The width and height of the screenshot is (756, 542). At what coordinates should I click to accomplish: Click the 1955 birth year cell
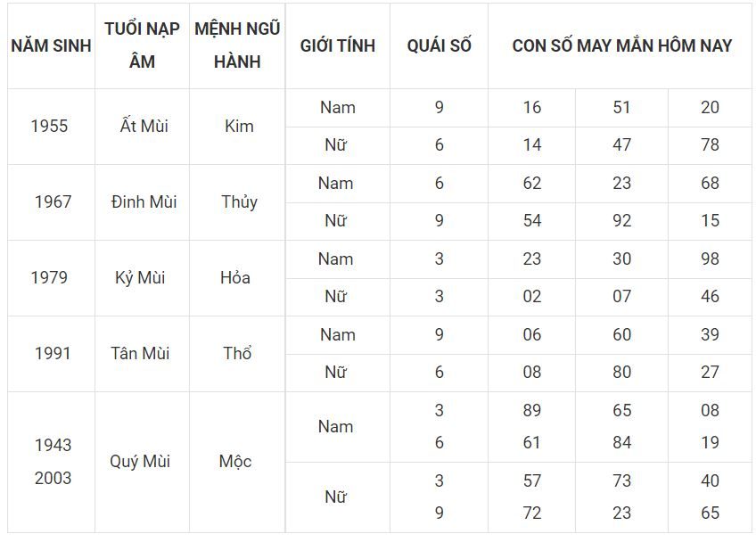click(51, 127)
